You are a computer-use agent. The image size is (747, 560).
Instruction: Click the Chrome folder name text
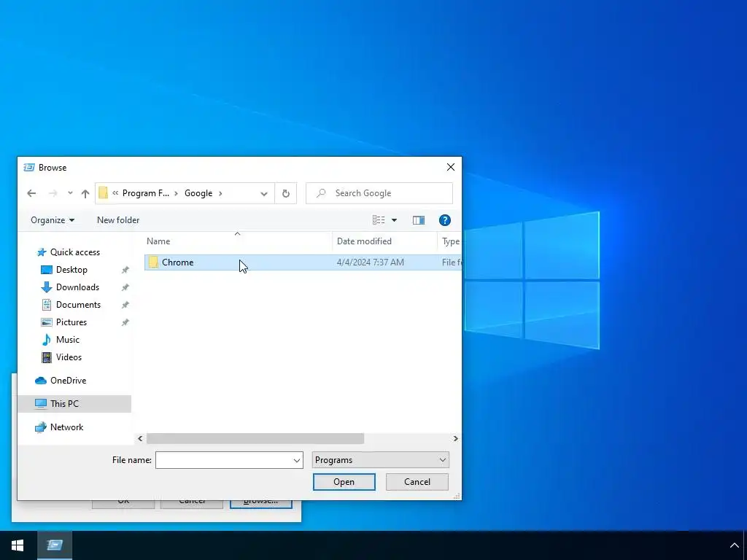click(x=178, y=262)
